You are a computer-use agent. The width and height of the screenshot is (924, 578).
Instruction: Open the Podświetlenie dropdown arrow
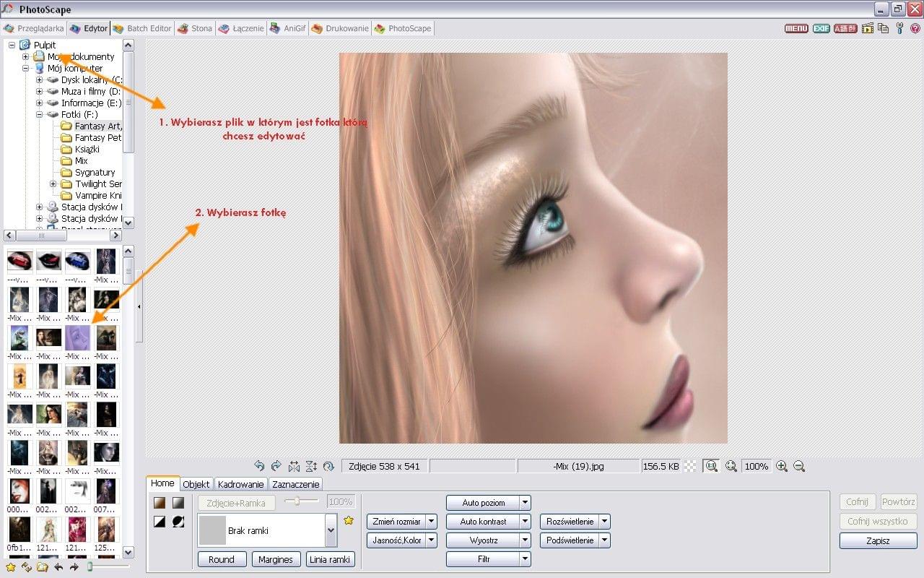tap(605, 540)
